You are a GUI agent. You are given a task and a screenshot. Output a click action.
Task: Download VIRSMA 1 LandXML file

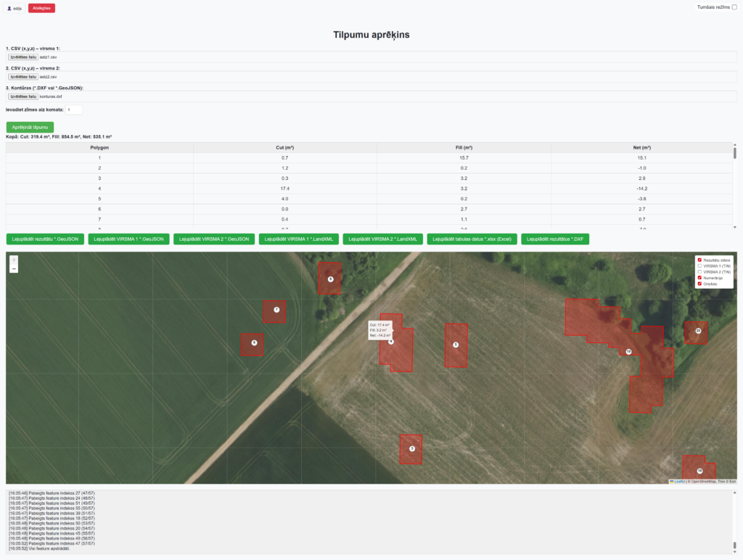(x=297, y=239)
